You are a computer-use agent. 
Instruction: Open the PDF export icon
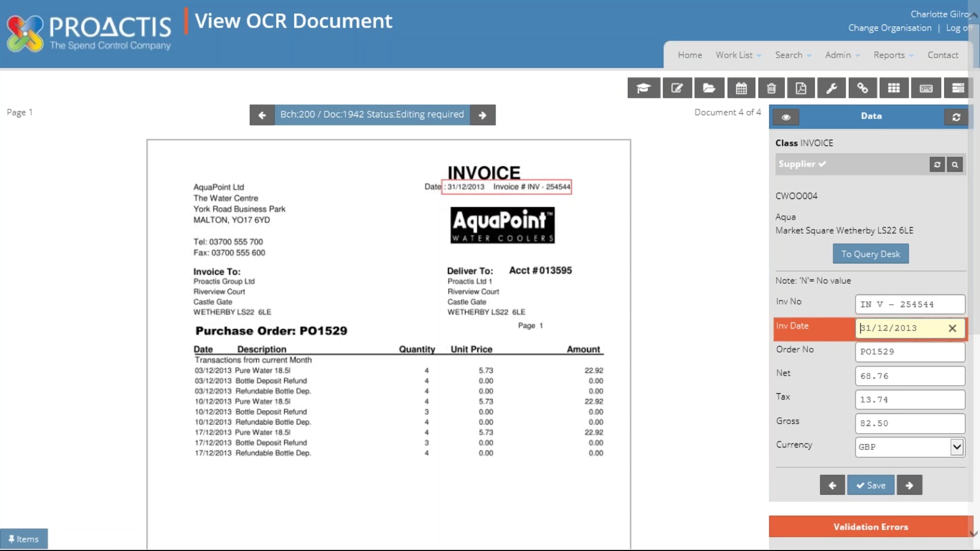pyautogui.click(x=801, y=88)
